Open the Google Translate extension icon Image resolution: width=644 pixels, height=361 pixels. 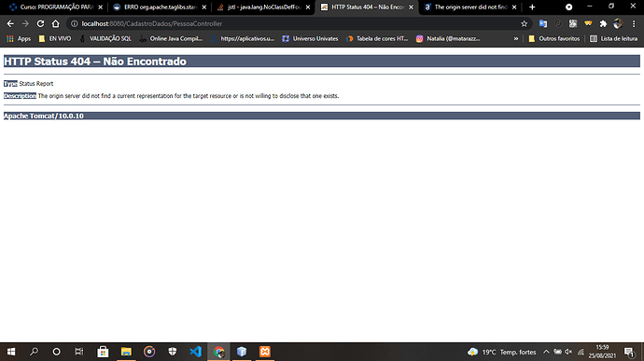coord(543,24)
